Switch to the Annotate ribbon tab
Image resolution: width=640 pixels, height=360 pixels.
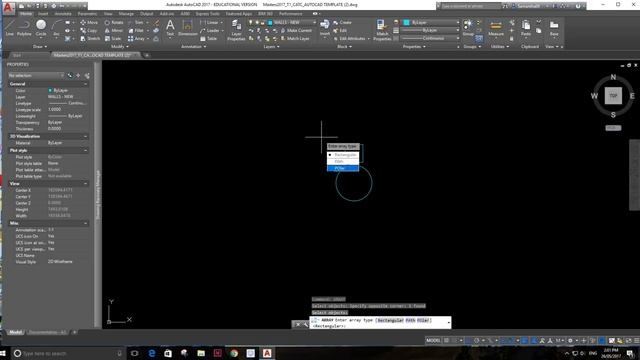point(62,14)
